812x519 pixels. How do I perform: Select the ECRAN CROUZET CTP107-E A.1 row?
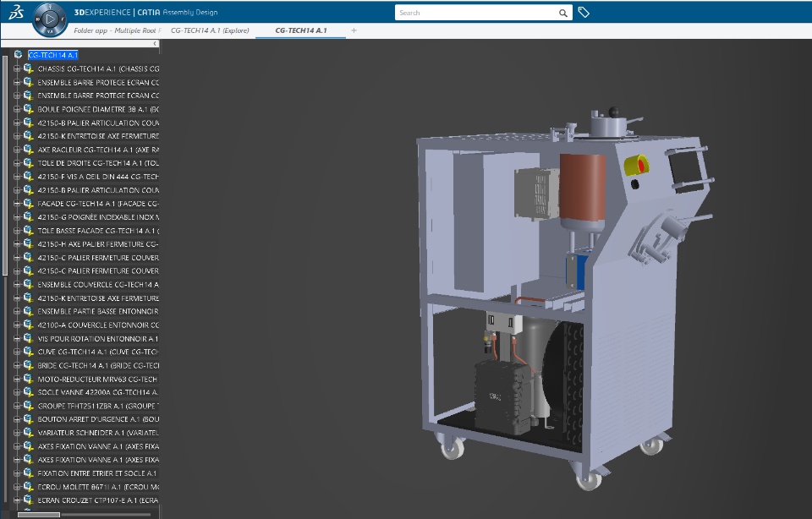tap(98, 500)
